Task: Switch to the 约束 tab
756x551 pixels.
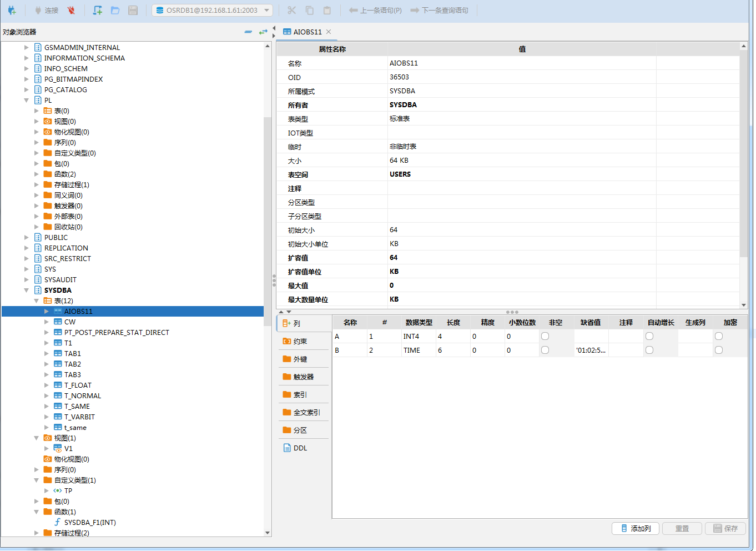Action: pos(300,342)
